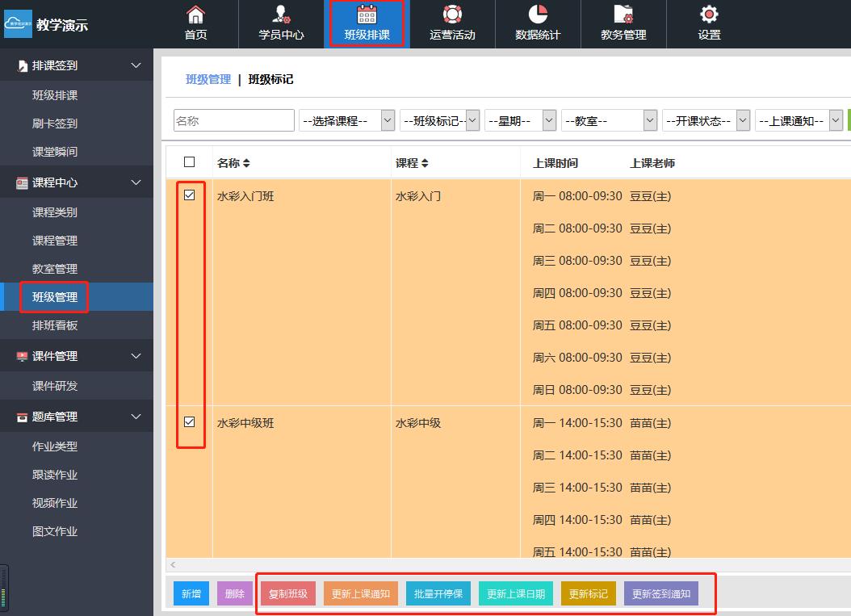Toggle the select-all header checkbox
Screen dimensions: 851x616
(x=190, y=162)
